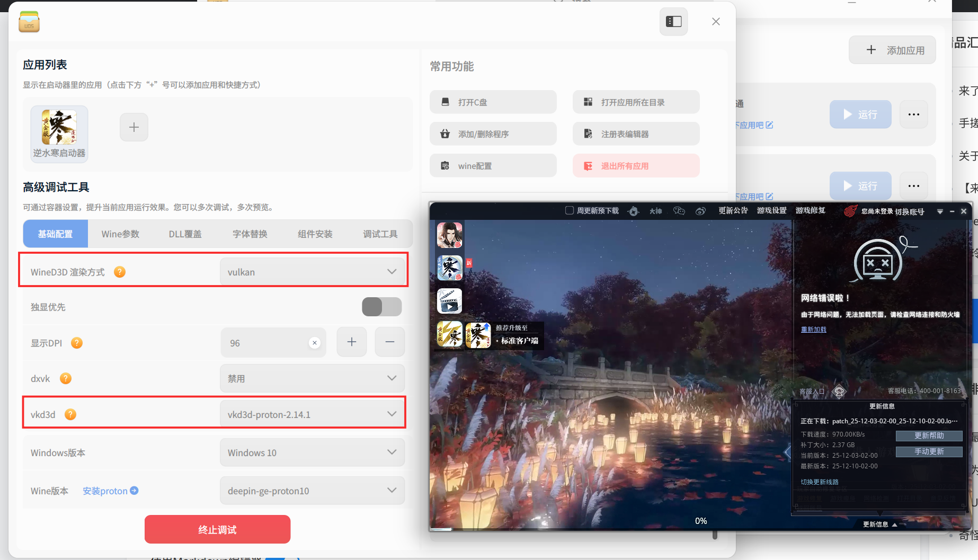Open the 调试工具 tab
Image resolution: width=978 pixels, height=560 pixels.
(380, 234)
